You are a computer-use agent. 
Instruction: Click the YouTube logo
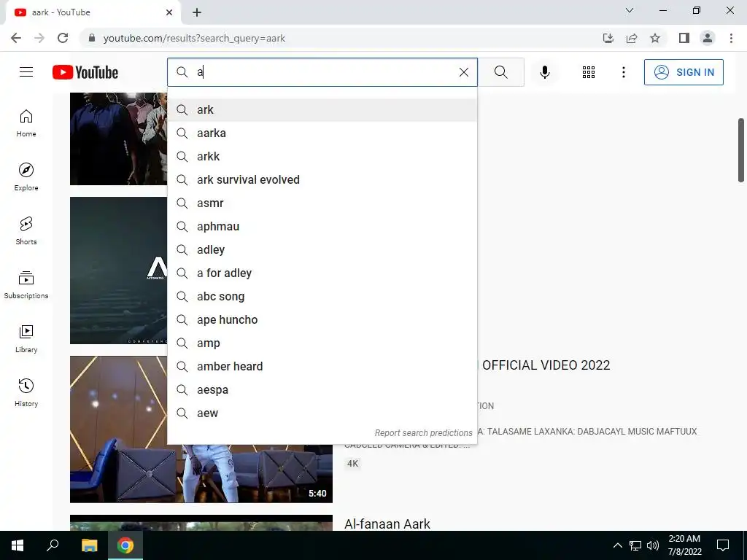pyautogui.click(x=85, y=72)
